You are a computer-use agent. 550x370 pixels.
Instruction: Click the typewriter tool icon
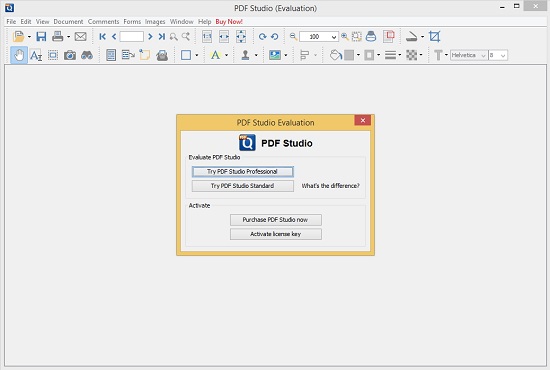162,55
